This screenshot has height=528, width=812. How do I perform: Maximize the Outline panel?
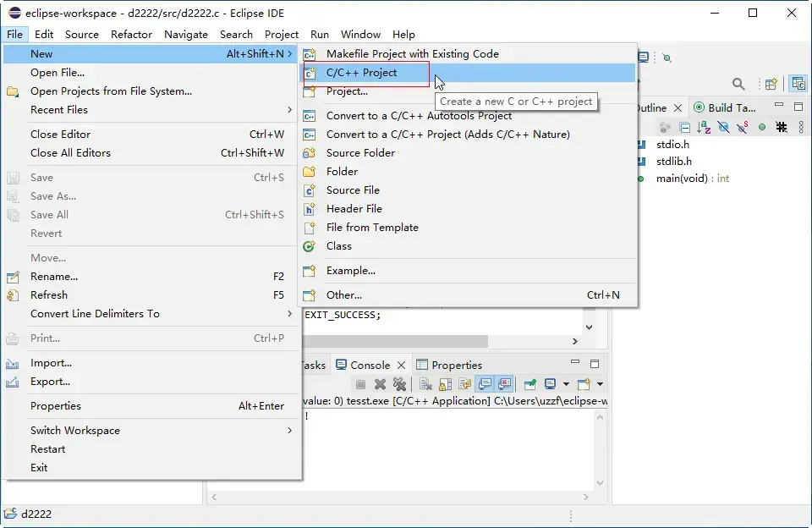click(798, 107)
